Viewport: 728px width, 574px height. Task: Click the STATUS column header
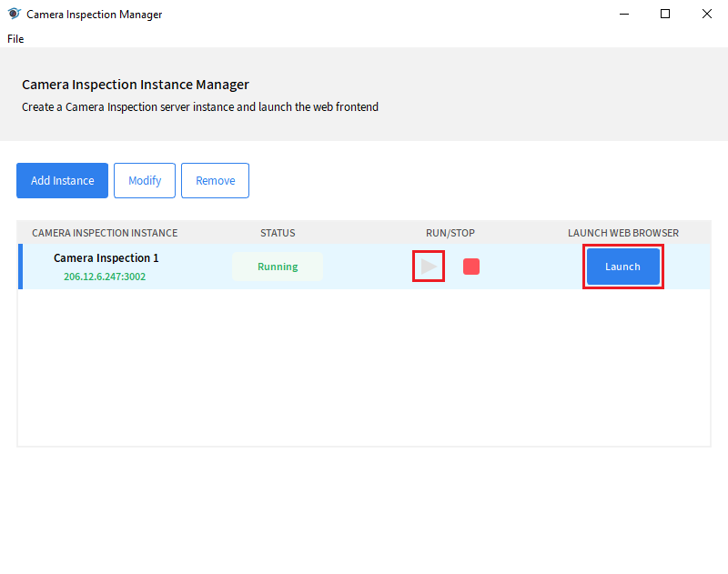[x=278, y=233]
